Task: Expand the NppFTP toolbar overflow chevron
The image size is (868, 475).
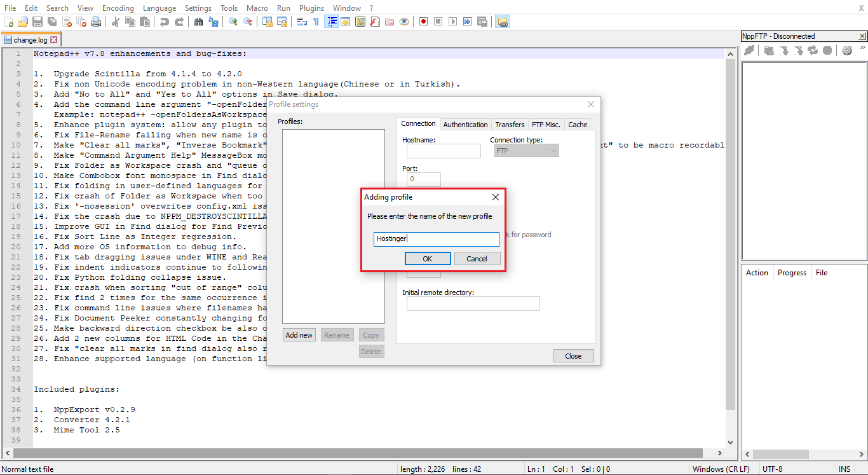Action: 863,48
